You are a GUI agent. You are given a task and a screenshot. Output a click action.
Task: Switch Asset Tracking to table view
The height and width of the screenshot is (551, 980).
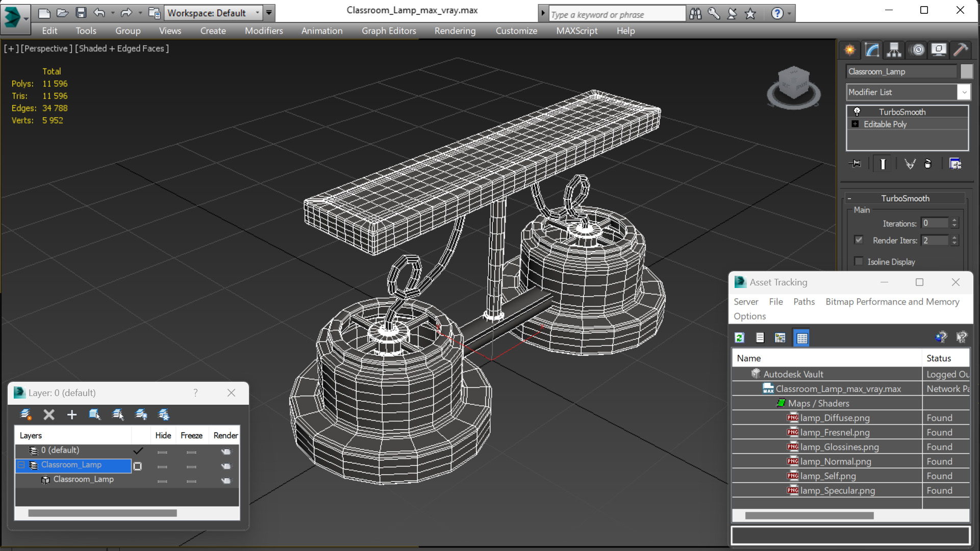click(802, 337)
